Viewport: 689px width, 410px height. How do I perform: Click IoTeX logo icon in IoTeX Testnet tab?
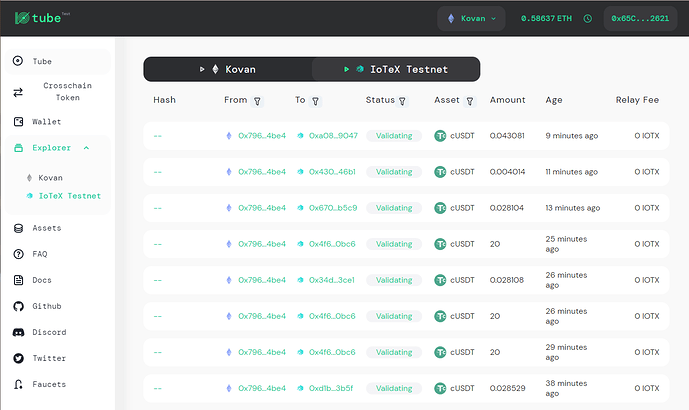[360, 69]
